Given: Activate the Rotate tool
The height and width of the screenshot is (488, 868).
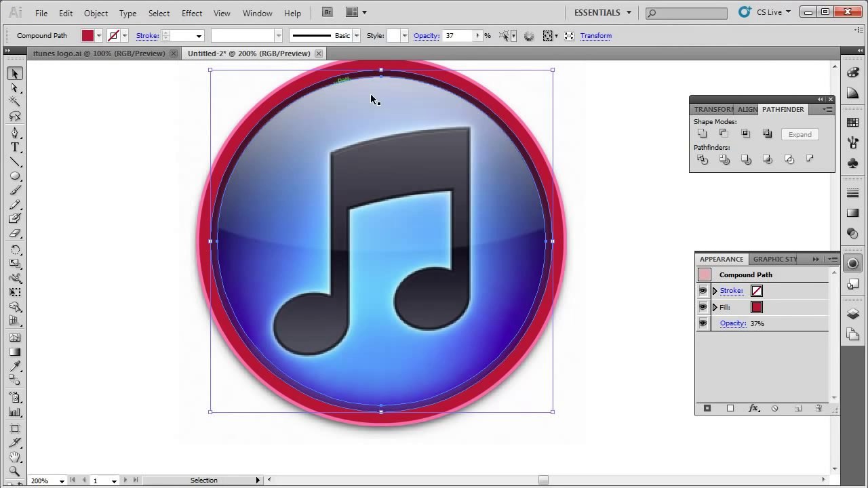Looking at the screenshot, I should point(15,250).
